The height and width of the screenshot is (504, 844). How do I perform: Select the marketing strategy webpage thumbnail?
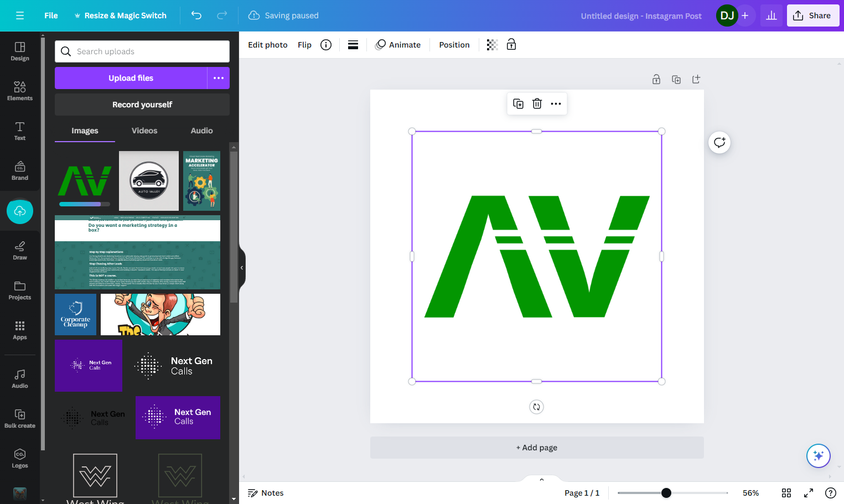coord(137,252)
